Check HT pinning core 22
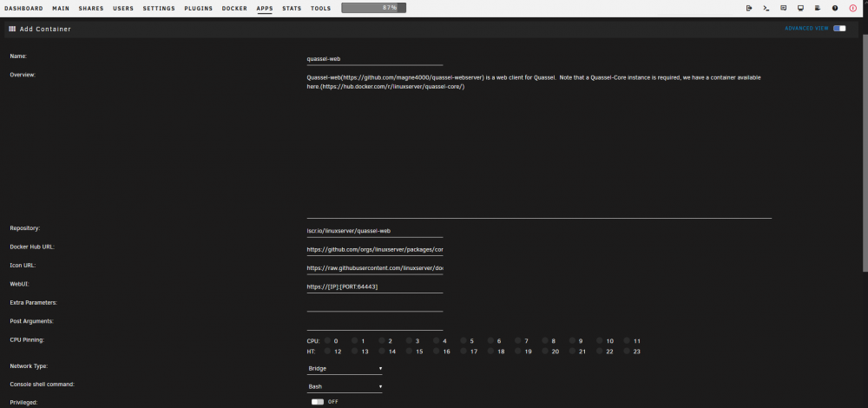Viewport: 868px width, 408px height. pyautogui.click(x=600, y=351)
